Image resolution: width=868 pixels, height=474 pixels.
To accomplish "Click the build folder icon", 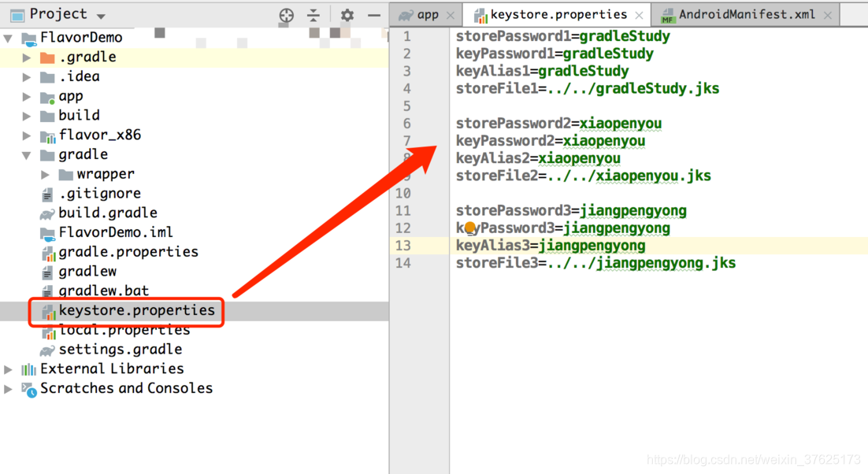I will pyautogui.click(x=47, y=116).
